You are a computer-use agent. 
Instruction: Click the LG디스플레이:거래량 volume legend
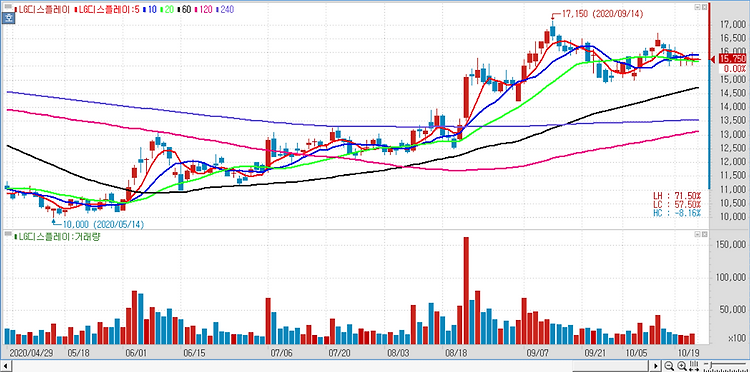pos(57,236)
